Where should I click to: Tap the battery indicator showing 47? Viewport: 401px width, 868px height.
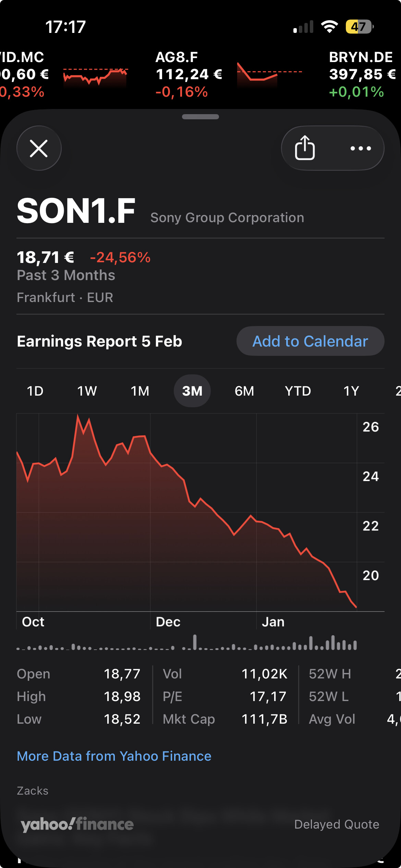359,27
